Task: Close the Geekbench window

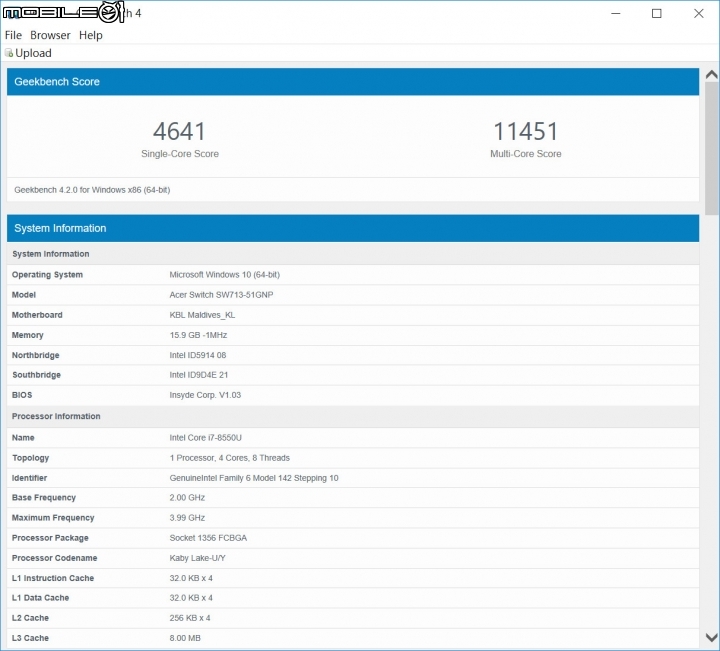Action: (698, 14)
